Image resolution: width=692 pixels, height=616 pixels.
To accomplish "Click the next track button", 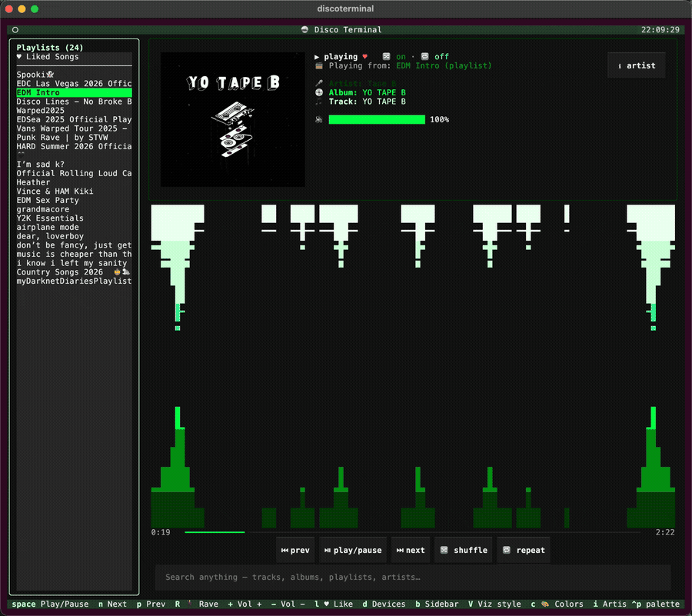I will coord(411,551).
